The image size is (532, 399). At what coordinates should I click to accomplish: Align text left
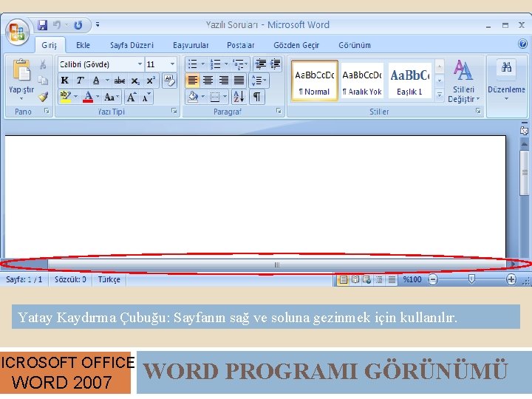click(x=192, y=81)
